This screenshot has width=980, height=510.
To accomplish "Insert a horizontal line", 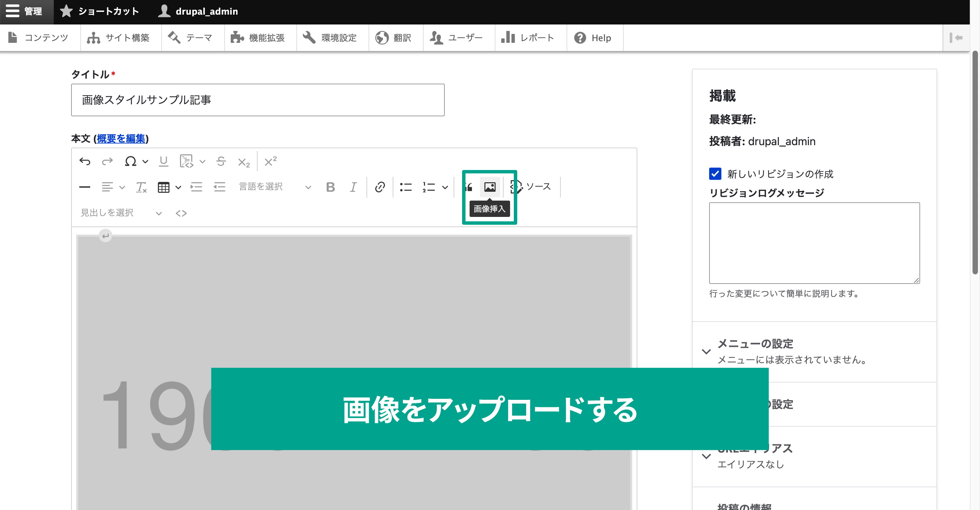I will click(x=84, y=187).
